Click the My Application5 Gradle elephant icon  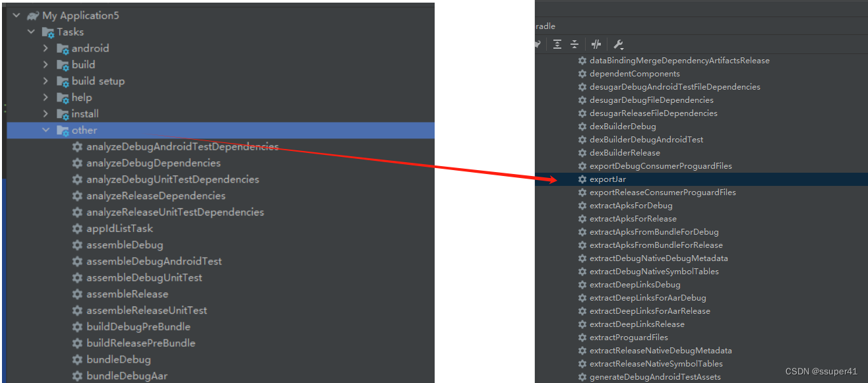[x=33, y=16]
